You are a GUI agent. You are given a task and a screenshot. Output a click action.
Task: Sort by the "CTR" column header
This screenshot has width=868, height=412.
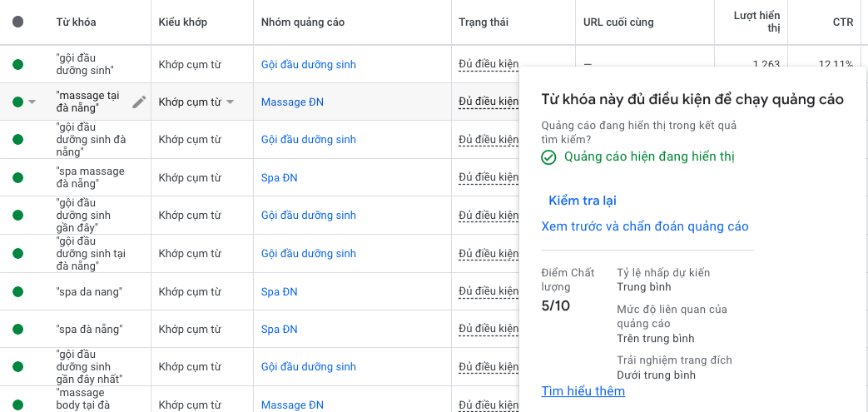coord(842,22)
